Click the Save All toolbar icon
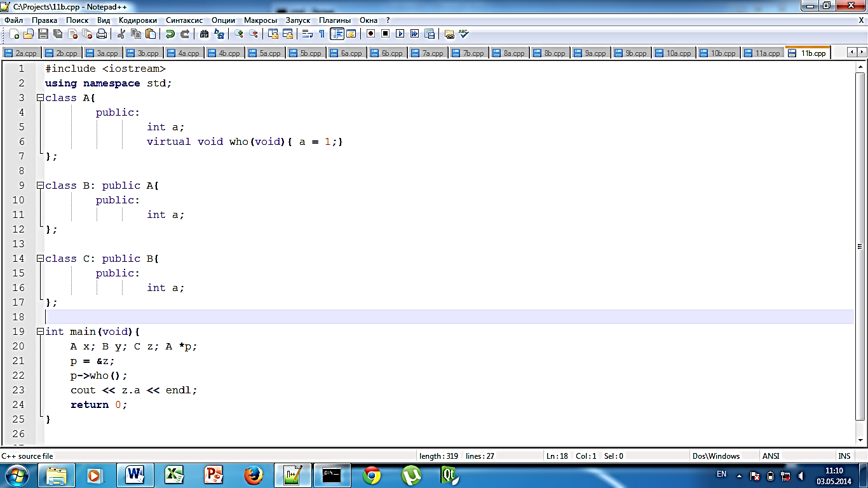The width and height of the screenshot is (868, 488). pyautogui.click(x=58, y=34)
